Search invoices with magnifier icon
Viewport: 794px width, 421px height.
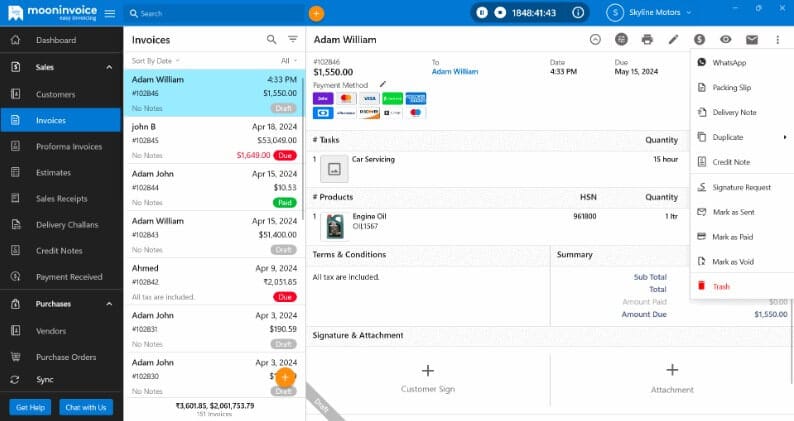pyautogui.click(x=271, y=40)
